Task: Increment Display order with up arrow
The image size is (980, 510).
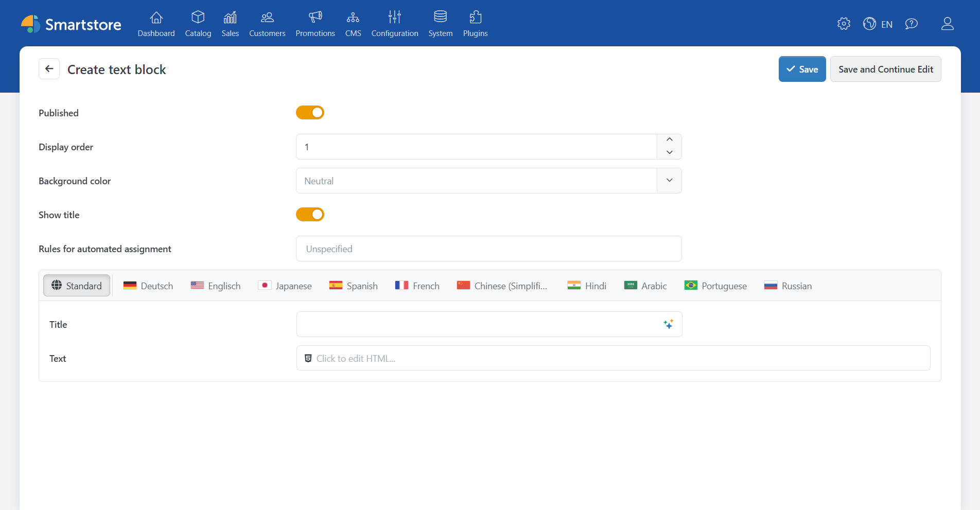Action: tap(669, 139)
